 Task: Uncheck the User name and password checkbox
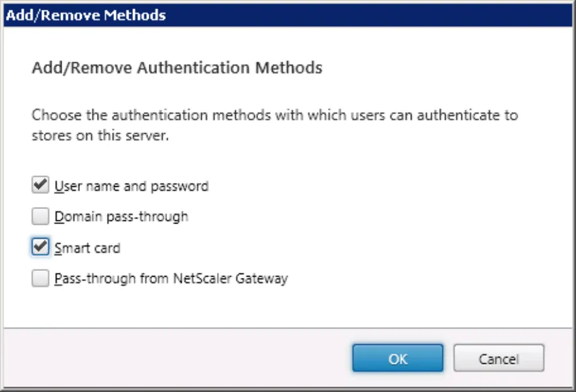40,185
